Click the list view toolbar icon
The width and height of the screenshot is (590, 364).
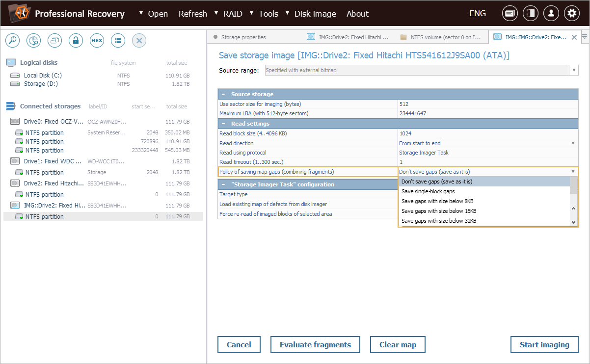(x=118, y=41)
